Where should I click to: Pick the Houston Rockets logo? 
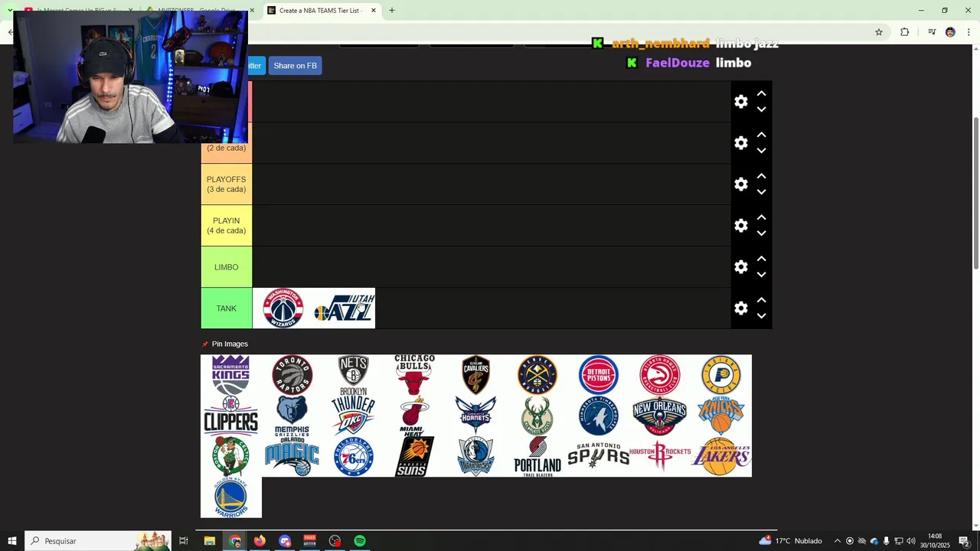coord(660,457)
